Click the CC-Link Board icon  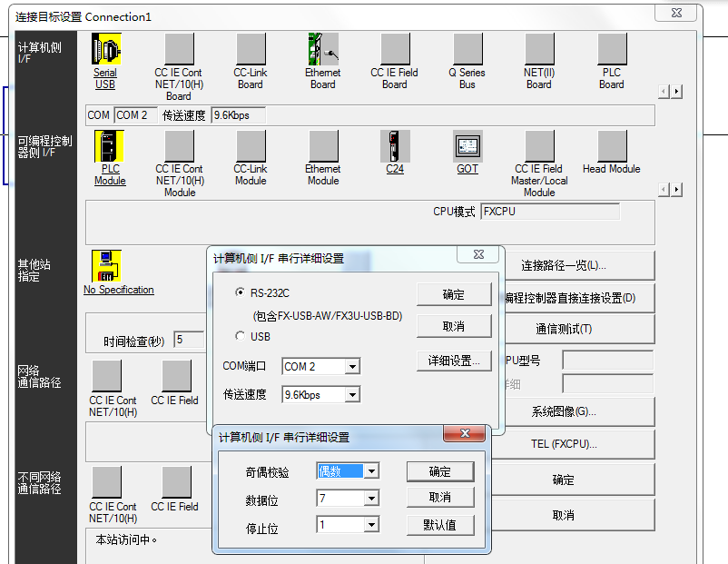251,50
